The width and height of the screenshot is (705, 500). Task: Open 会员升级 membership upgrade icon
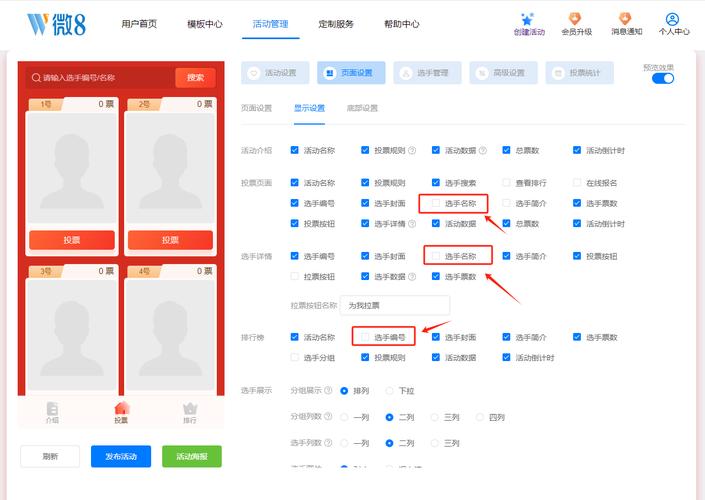pos(576,19)
